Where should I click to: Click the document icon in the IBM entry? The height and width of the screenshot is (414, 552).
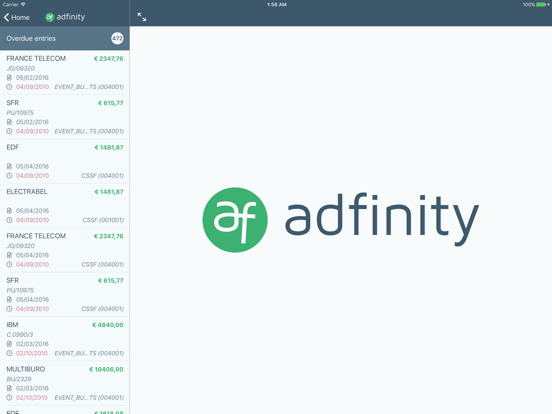[x=10, y=344]
